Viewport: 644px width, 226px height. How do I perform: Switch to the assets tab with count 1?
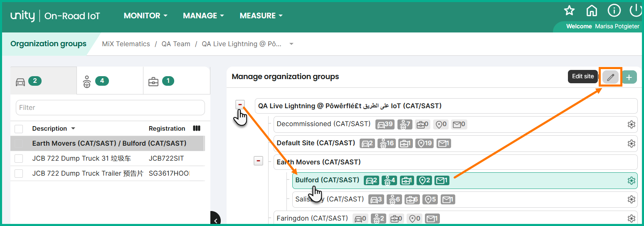[x=177, y=81]
